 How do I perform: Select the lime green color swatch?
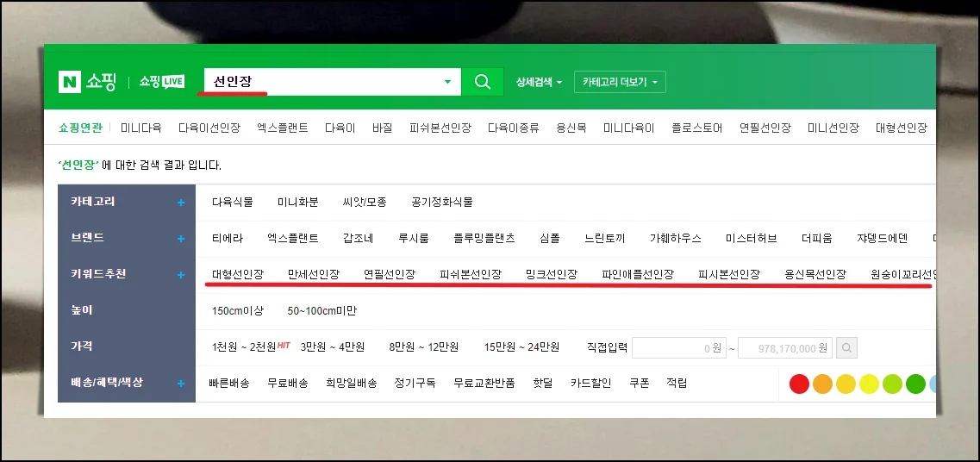pyautogui.click(x=892, y=384)
